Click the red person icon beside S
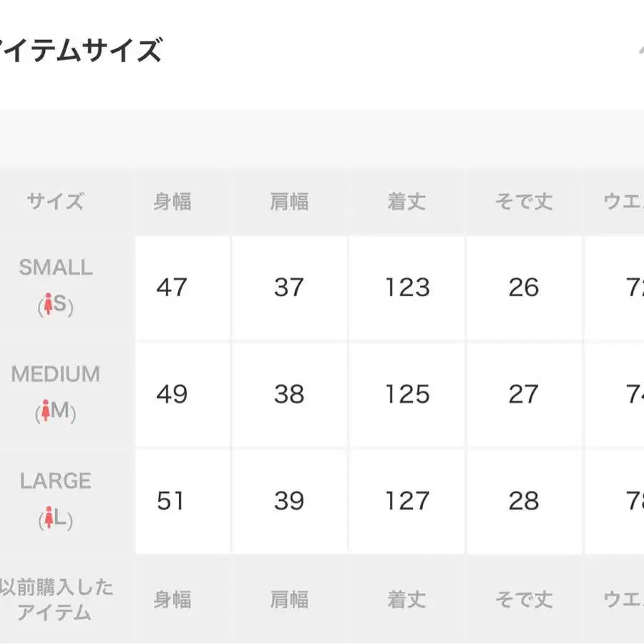The image size is (644, 644). click(48, 304)
